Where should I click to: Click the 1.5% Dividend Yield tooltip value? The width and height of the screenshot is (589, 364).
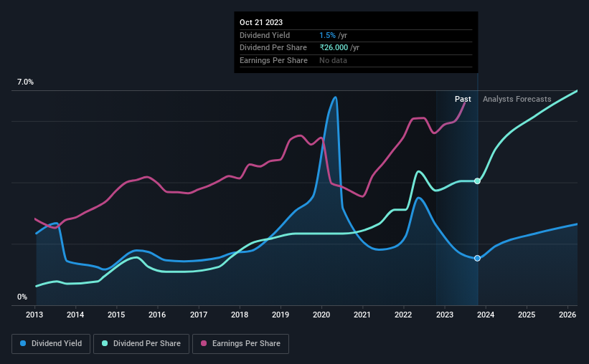328,35
